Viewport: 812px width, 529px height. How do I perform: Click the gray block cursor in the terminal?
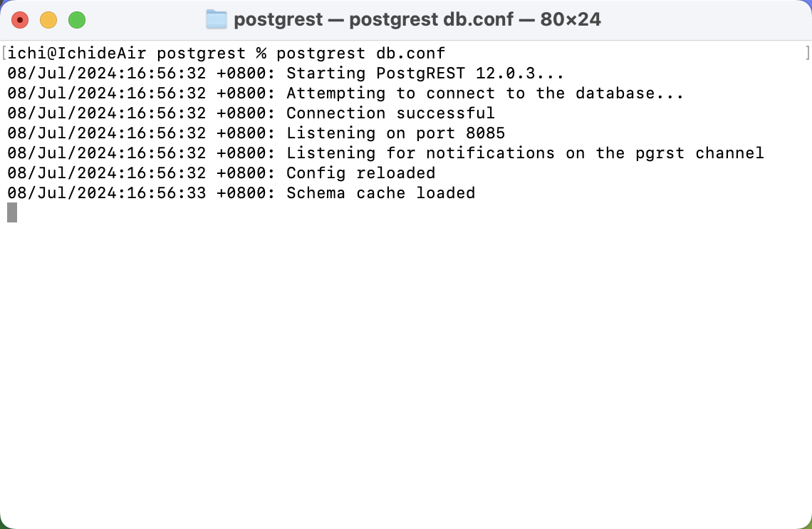[x=12, y=212]
